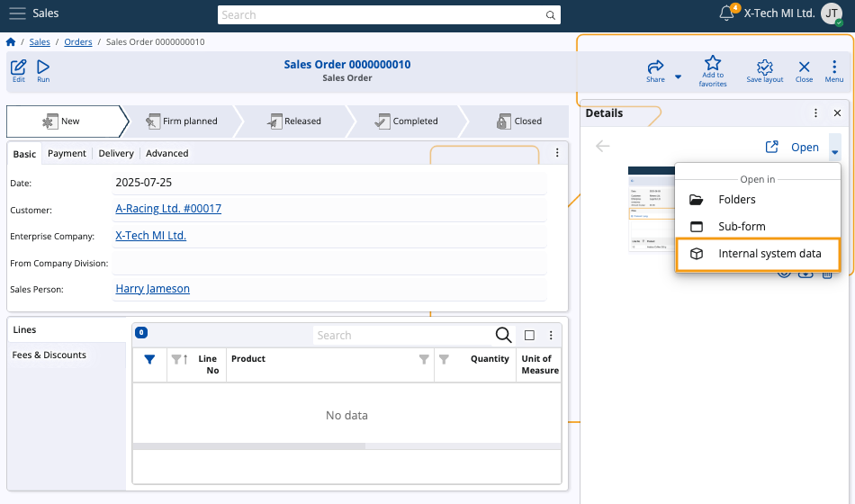Click the Run play icon
855x504 pixels.
43,67
